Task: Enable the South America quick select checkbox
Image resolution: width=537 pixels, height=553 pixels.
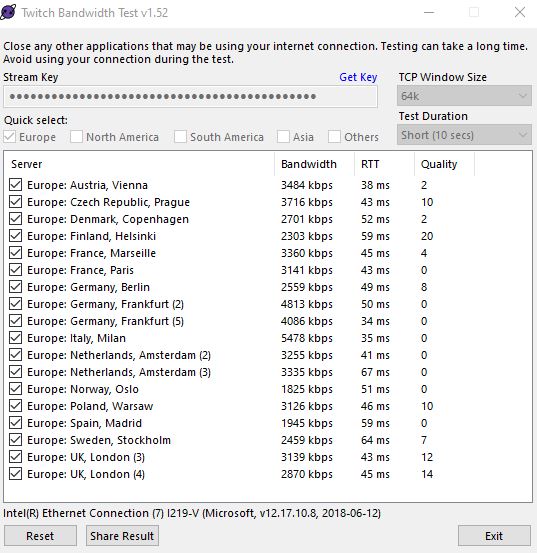Action: pyautogui.click(x=180, y=136)
